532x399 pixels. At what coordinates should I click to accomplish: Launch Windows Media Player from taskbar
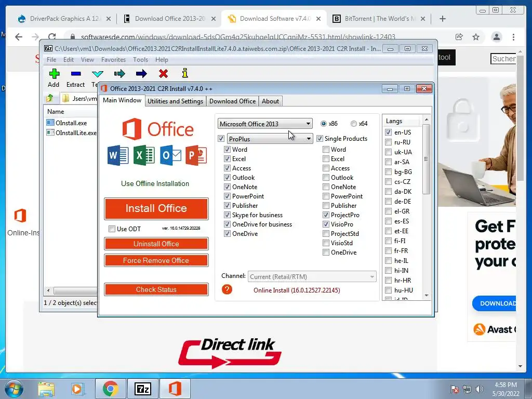pos(77,389)
